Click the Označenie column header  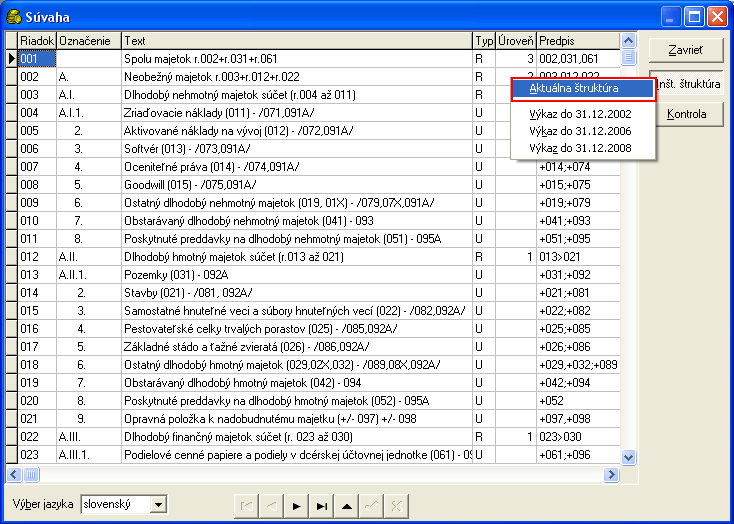tap(88, 41)
